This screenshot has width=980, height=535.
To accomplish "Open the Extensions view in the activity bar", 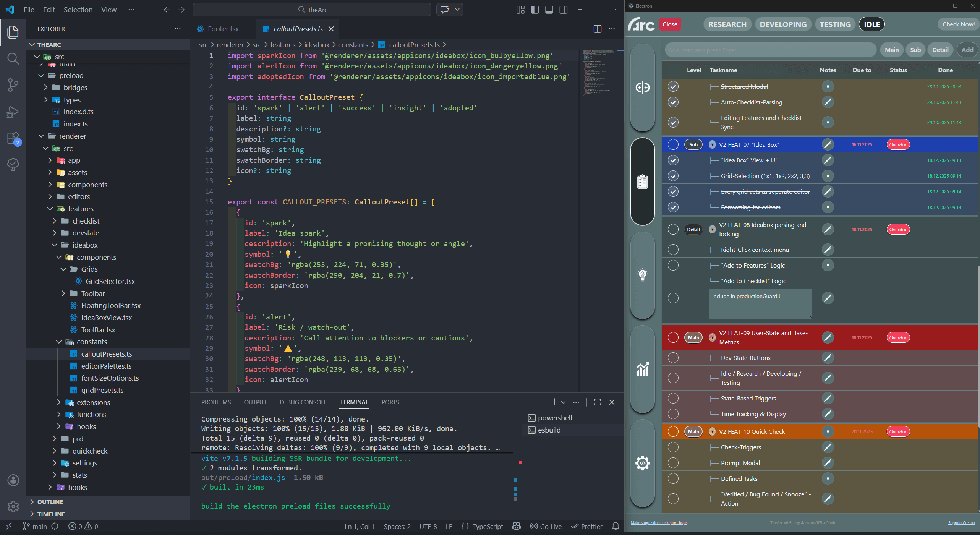I will tap(13, 138).
